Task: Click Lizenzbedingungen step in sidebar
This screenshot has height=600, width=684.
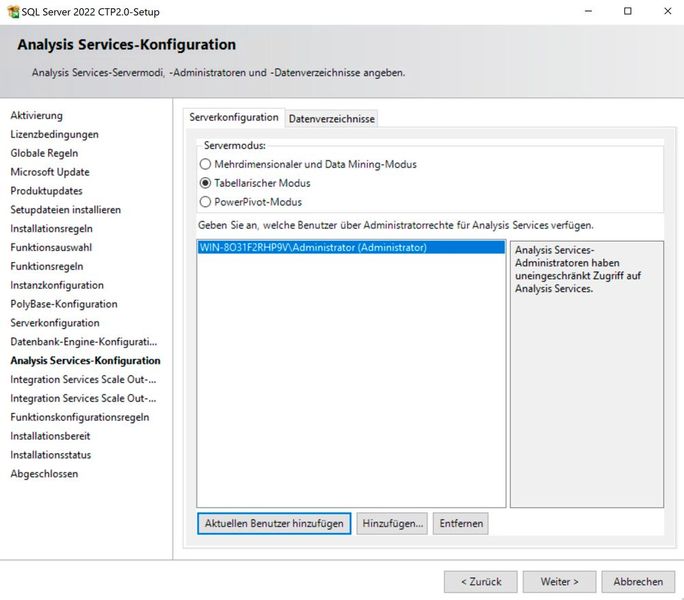Action: click(55, 134)
